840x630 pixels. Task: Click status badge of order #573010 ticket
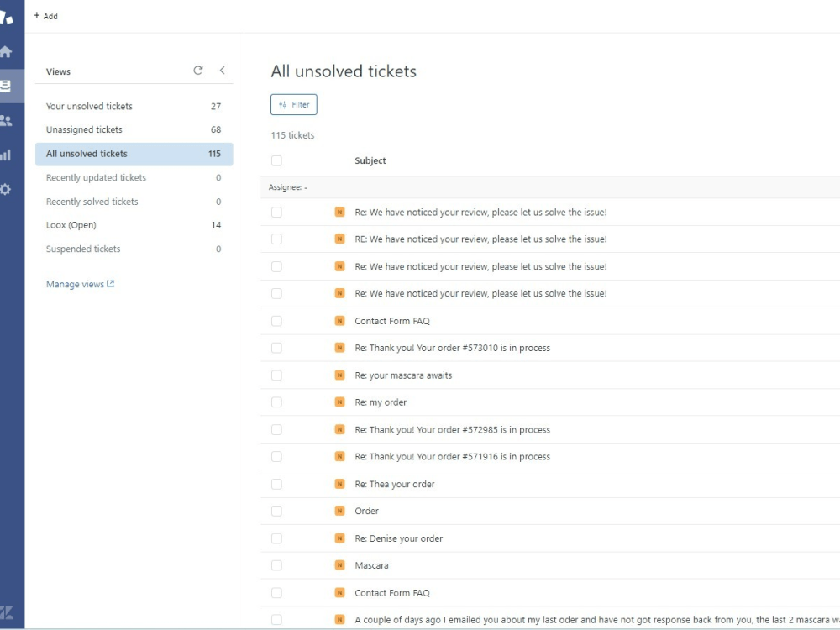(339, 348)
